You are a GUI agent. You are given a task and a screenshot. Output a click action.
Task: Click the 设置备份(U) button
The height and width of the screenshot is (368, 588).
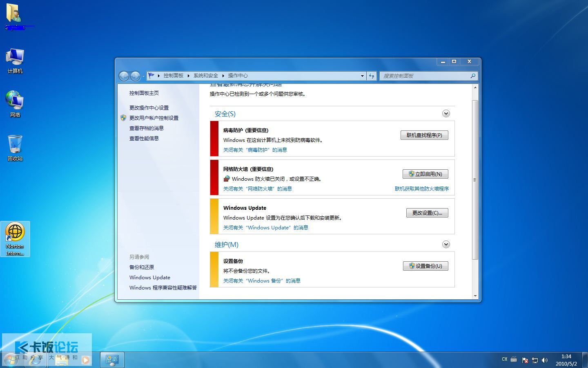point(425,266)
